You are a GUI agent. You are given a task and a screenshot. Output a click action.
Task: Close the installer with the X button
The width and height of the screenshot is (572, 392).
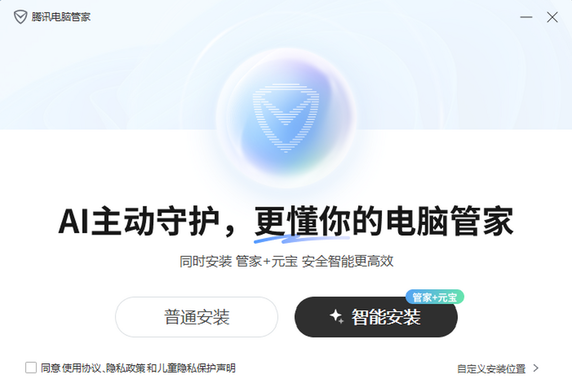[x=552, y=18]
